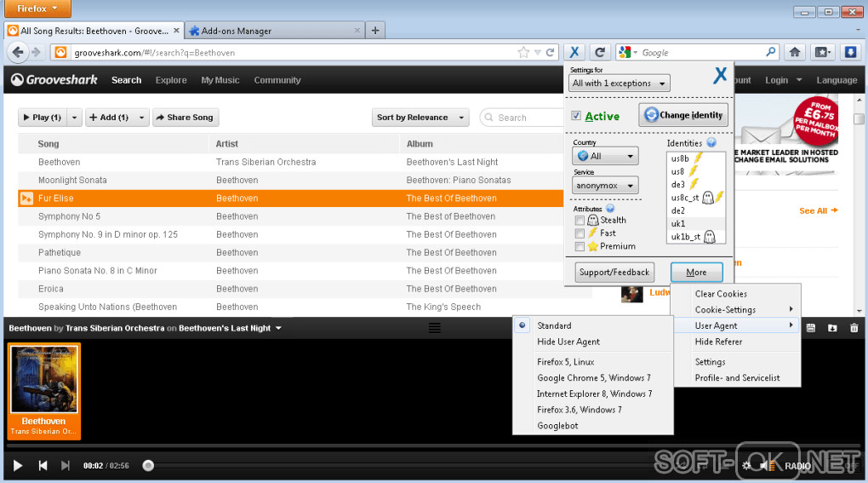Click the reload icon inside the address bar

click(551, 52)
